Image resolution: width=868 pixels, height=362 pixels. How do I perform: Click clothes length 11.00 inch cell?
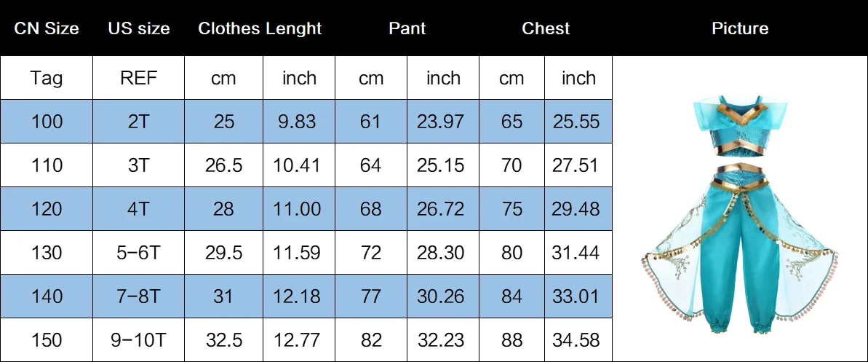click(x=299, y=209)
